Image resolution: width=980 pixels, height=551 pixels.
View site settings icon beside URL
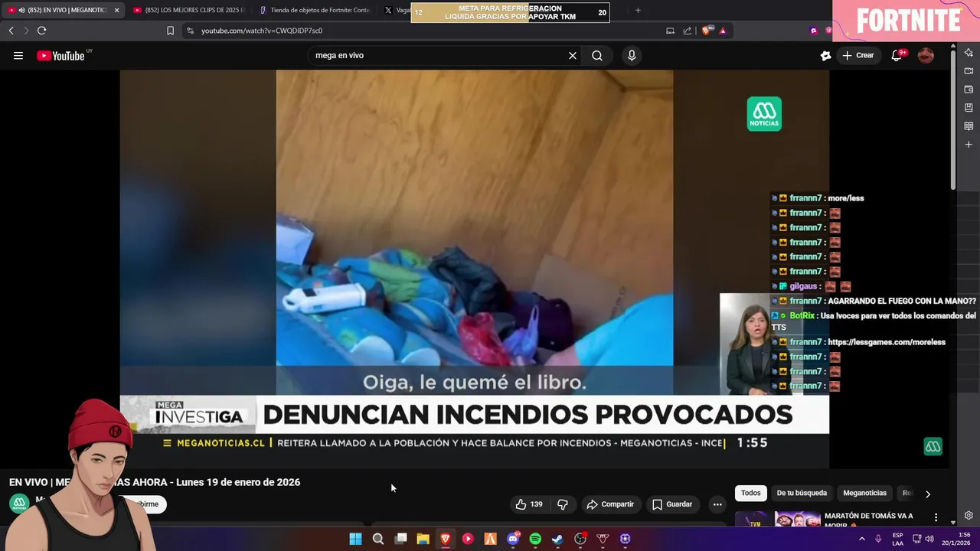(190, 31)
